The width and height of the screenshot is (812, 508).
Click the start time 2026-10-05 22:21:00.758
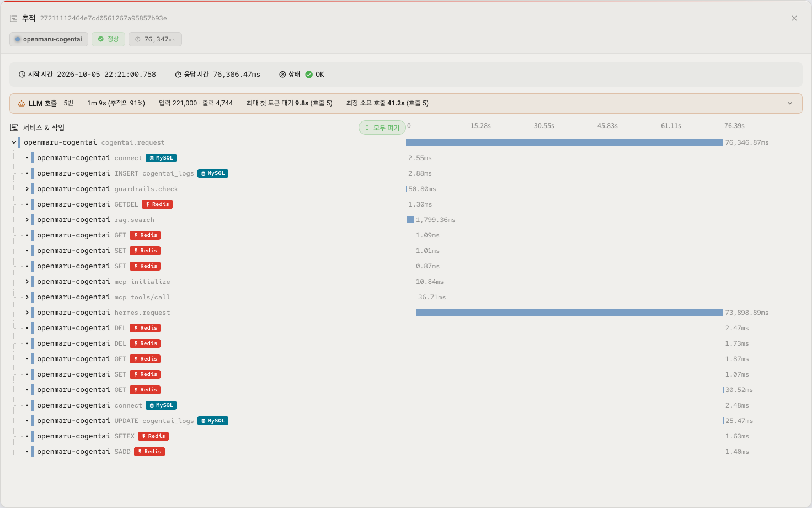coord(106,75)
